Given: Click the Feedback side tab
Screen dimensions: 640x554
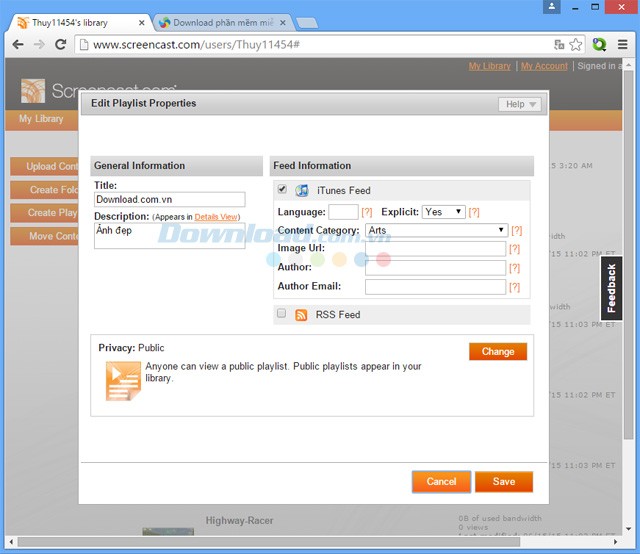Looking at the screenshot, I should tap(611, 288).
